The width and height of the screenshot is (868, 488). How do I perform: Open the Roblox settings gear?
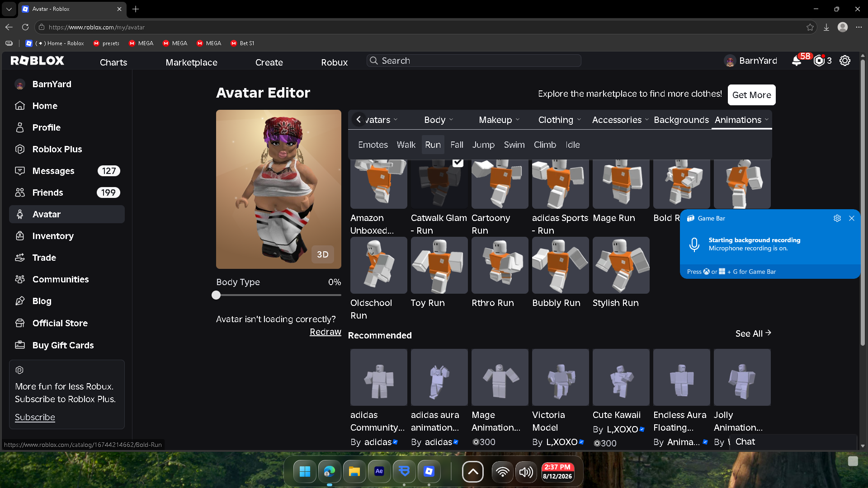pyautogui.click(x=845, y=61)
